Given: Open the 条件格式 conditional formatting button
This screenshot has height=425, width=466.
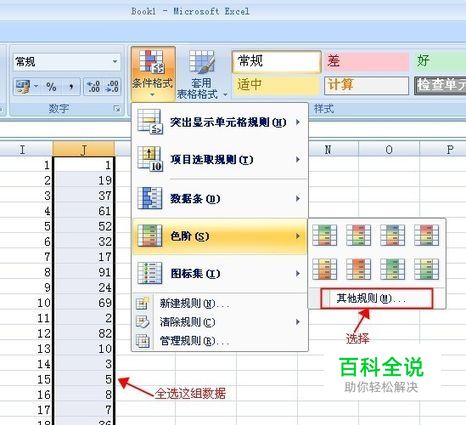Looking at the screenshot, I should (x=153, y=73).
